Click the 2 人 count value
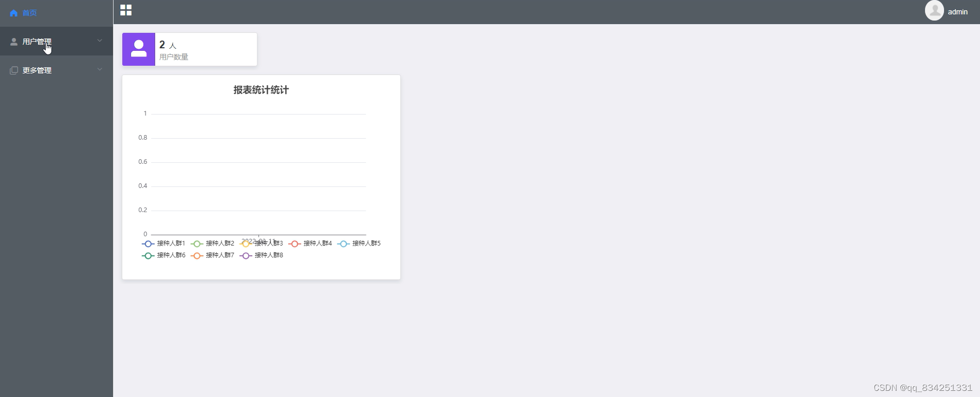This screenshot has height=397, width=980. (x=168, y=45)
